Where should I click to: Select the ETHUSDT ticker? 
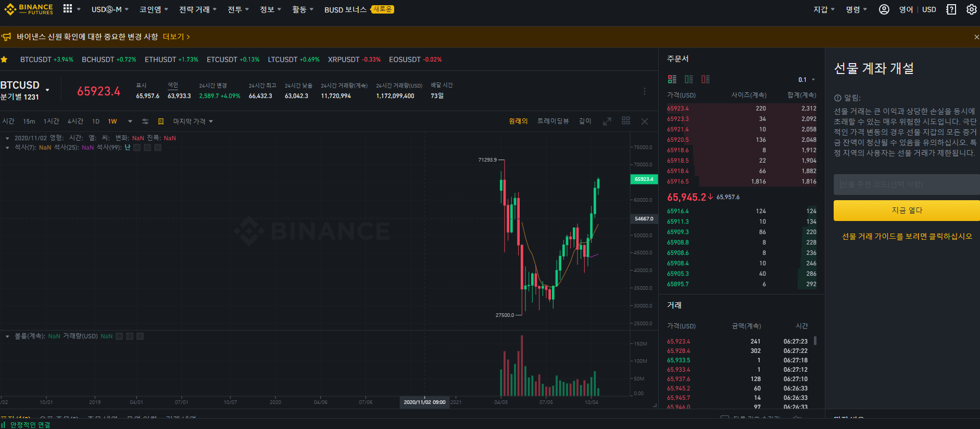pos(171,59)
